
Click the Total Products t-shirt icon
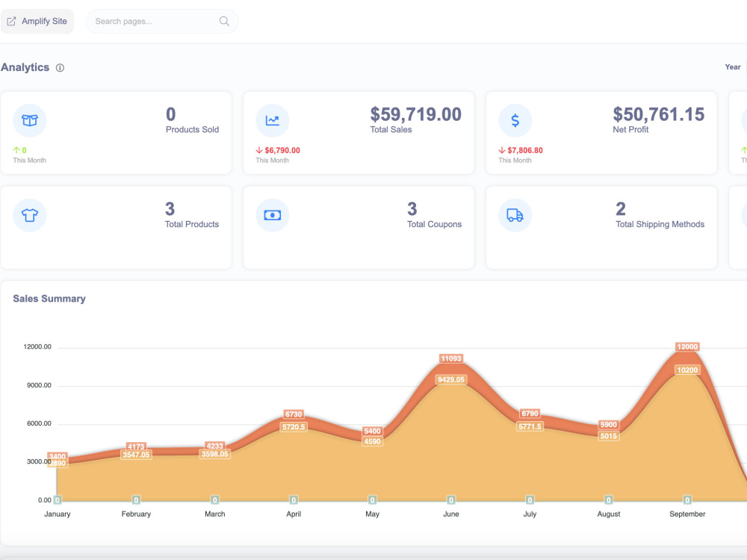(x=29, y=215)
